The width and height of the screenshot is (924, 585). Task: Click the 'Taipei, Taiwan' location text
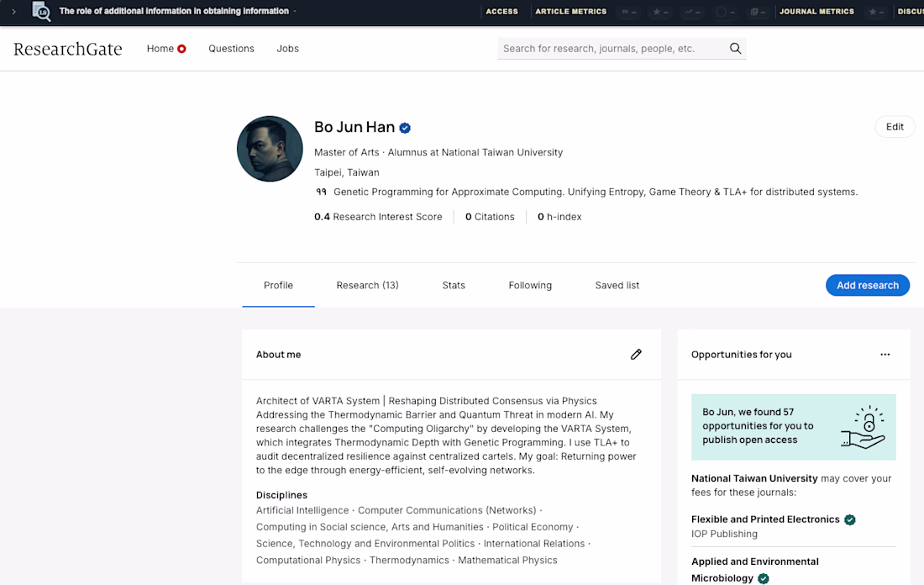pos(346,172)
